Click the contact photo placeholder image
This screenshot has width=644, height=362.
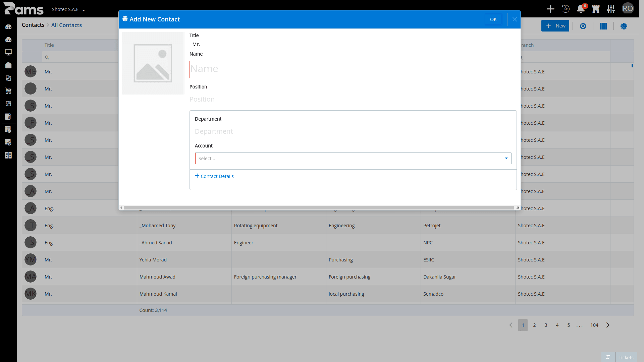(x=153, y=63)
